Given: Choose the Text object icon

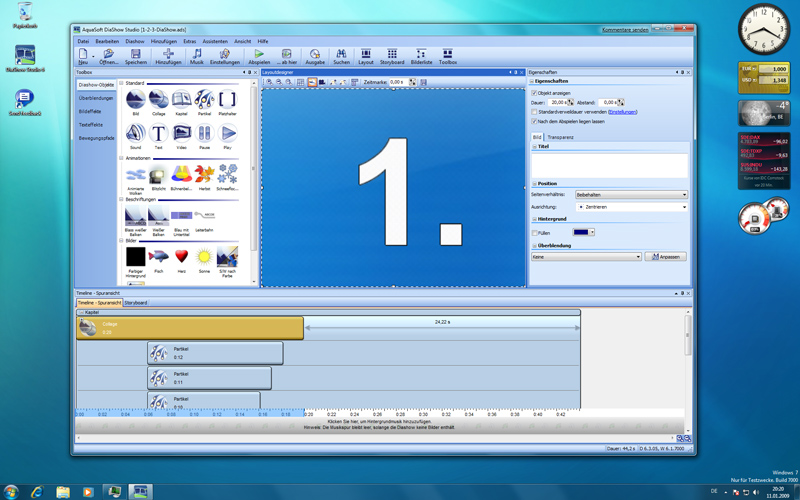Looking at the screenshot, I should tap(158, 133).
